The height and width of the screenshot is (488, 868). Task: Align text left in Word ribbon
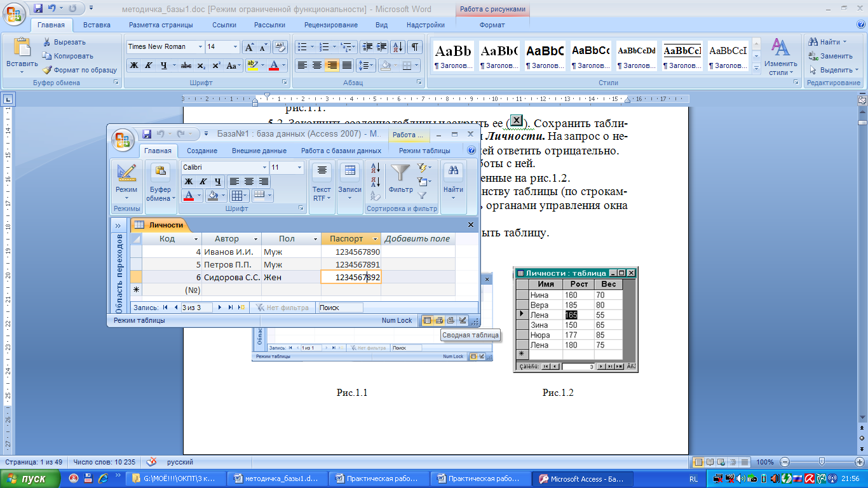(302, 65)
